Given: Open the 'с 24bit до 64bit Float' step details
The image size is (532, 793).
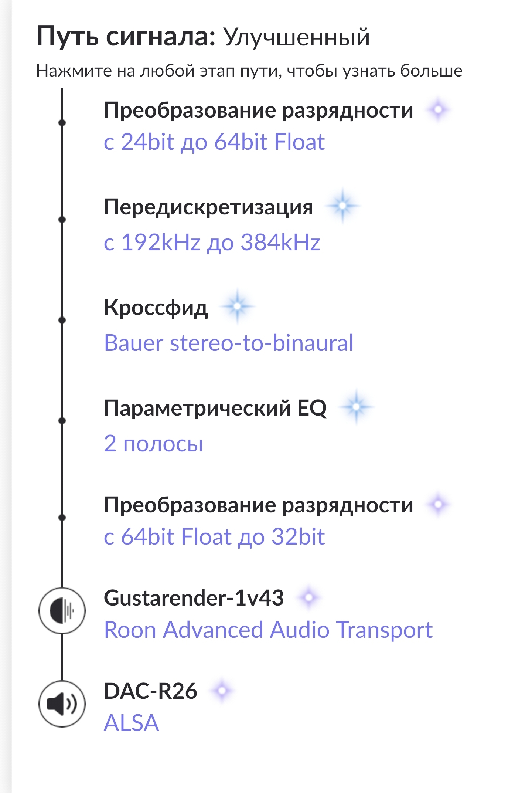Looking at the screenshot, I should 214,142.
